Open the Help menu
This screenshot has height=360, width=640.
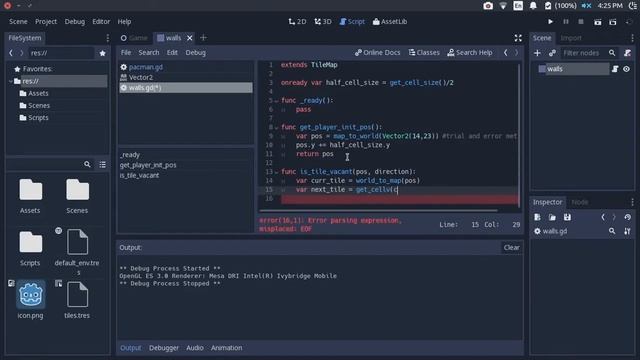tap(124, 22)
